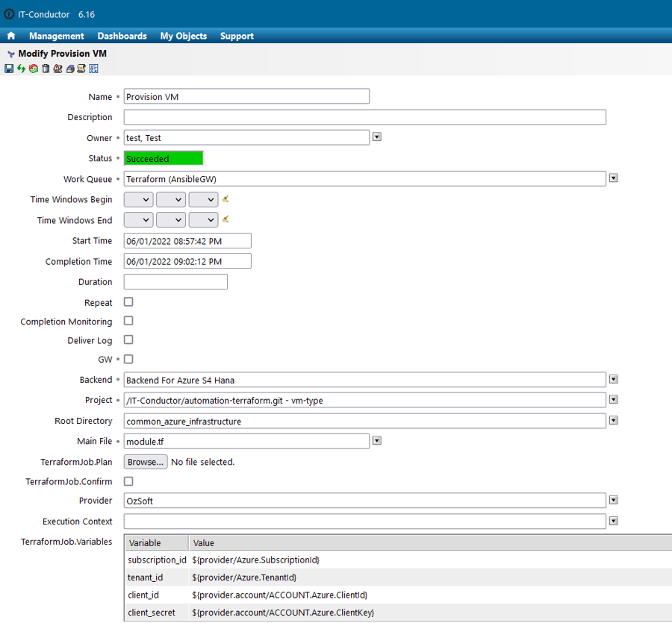Click the warning triangle toolbar icon
Viewport: 672px width, 623px height.
57,69
